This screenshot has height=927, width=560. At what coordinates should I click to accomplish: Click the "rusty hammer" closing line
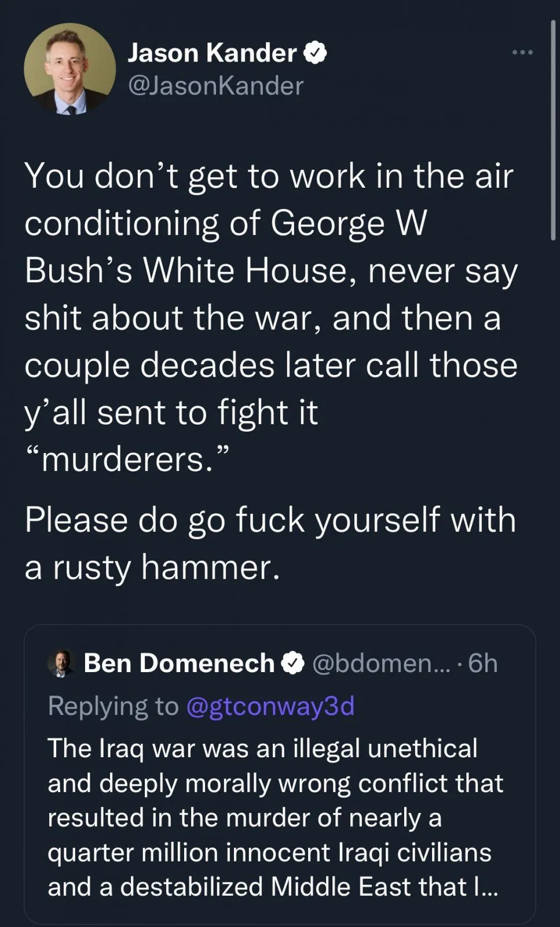(x=152, y=567)
